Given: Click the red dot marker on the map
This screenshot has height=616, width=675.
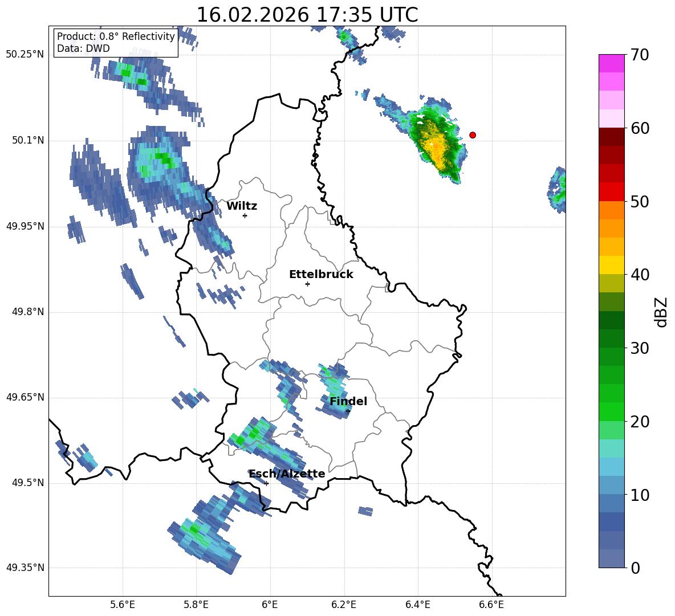Looking at the screenshot, I should click(472, 135).
